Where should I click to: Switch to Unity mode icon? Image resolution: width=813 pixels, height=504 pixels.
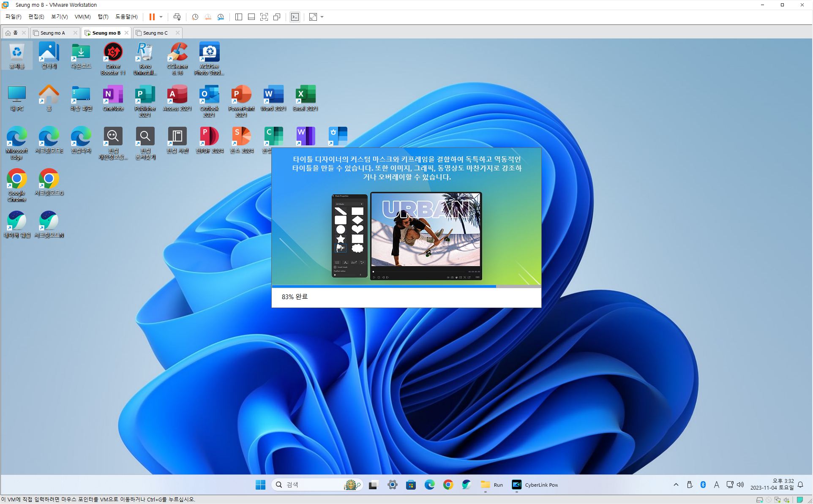click(277, 17)
